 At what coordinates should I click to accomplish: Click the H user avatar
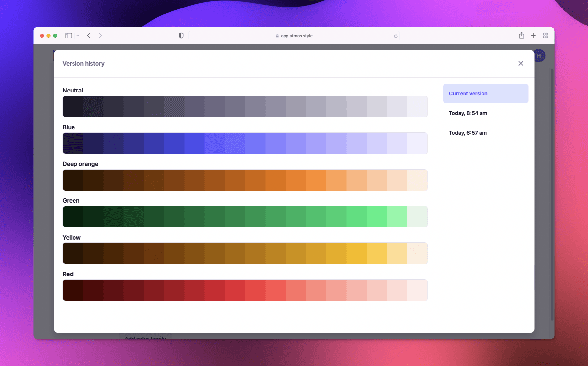tap(540, 56)
